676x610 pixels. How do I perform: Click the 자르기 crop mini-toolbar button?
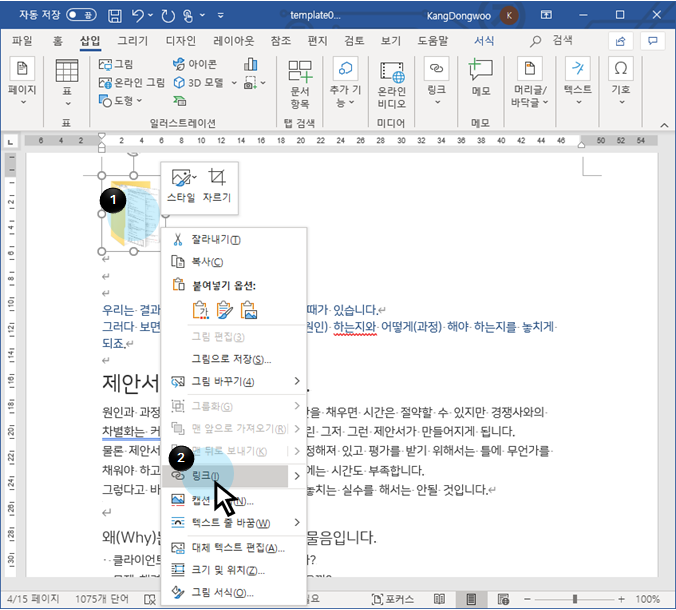click(x=217, y=185)
